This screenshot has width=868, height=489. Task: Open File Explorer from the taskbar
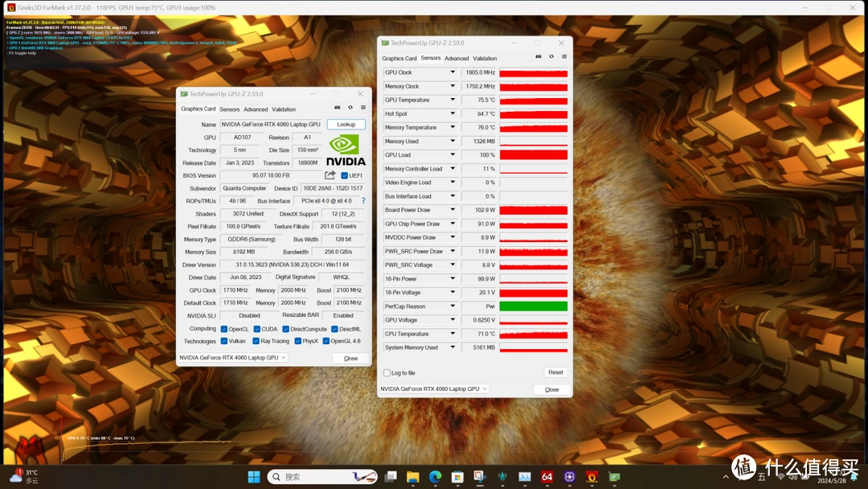pos(413,477)
